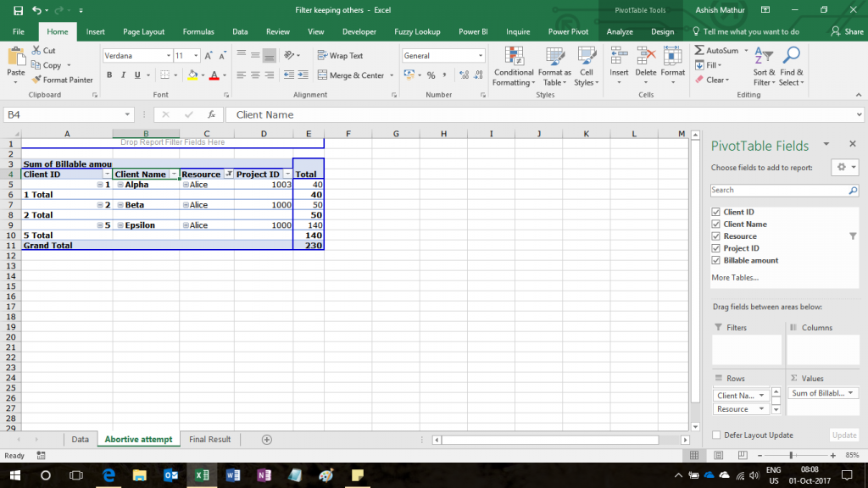Add a new sheet with plus button
The image size is (868, 488).
pos(266,440)
